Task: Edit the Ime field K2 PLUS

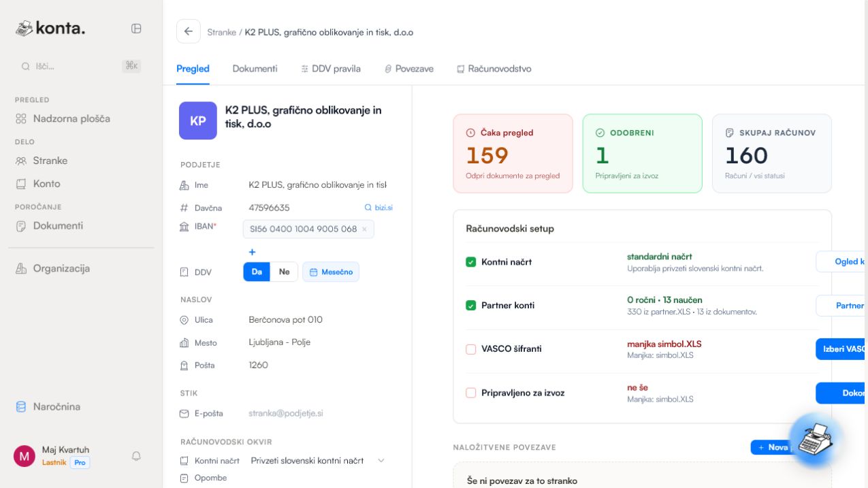Action: [x=318, y=185]
